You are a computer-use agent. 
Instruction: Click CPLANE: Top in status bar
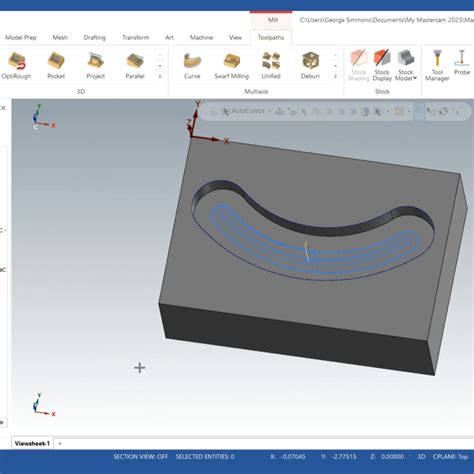[x=450, y=456]
